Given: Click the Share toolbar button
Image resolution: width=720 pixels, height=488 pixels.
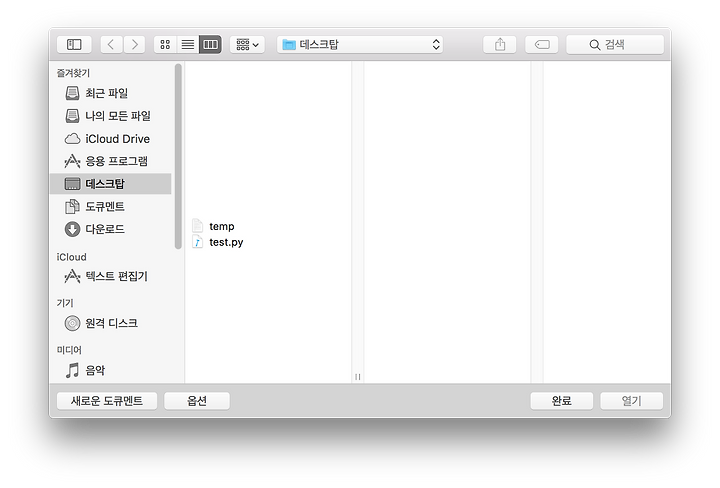Looking at the screenshot, I should tap(500, 45).
